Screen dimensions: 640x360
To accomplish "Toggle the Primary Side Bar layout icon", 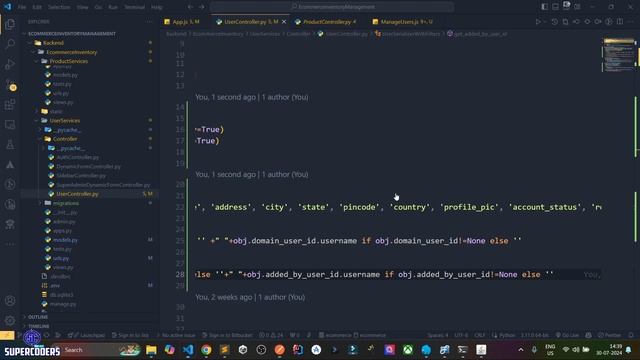I will [x=544, y=7].
